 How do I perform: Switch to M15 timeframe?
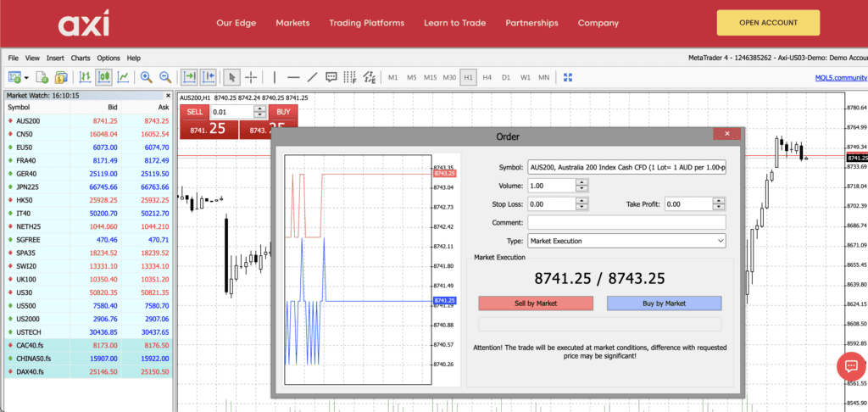coord(430,77)
